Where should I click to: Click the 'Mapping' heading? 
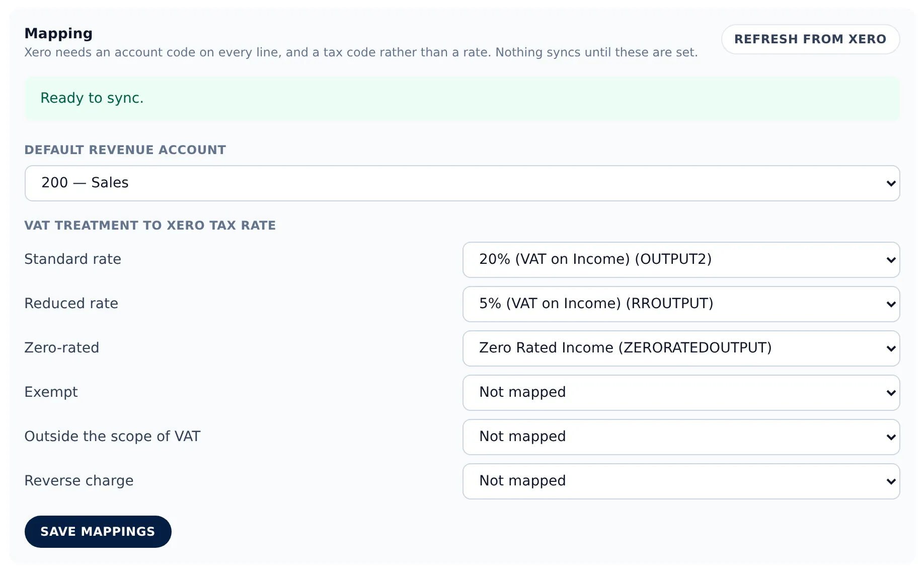[x=58, y=33]
